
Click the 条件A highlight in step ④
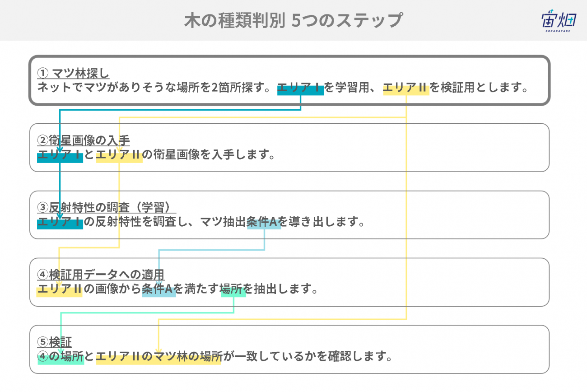pos(158,289)
